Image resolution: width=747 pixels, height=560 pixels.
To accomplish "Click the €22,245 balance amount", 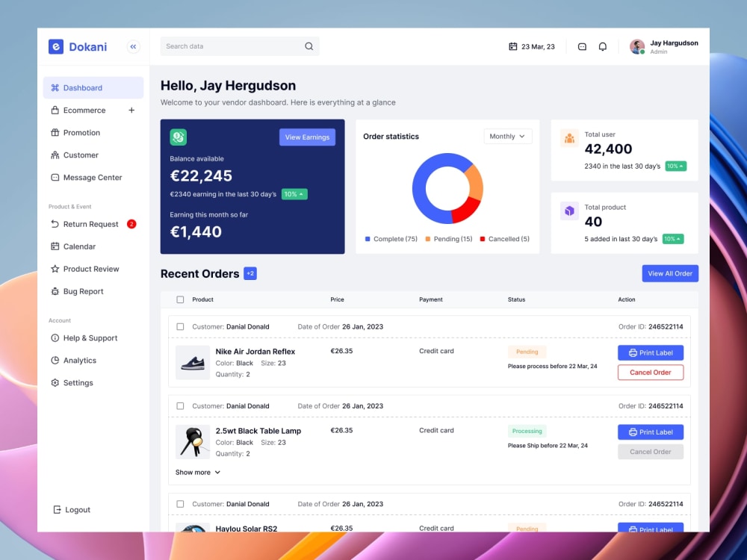I will [201, 175].
